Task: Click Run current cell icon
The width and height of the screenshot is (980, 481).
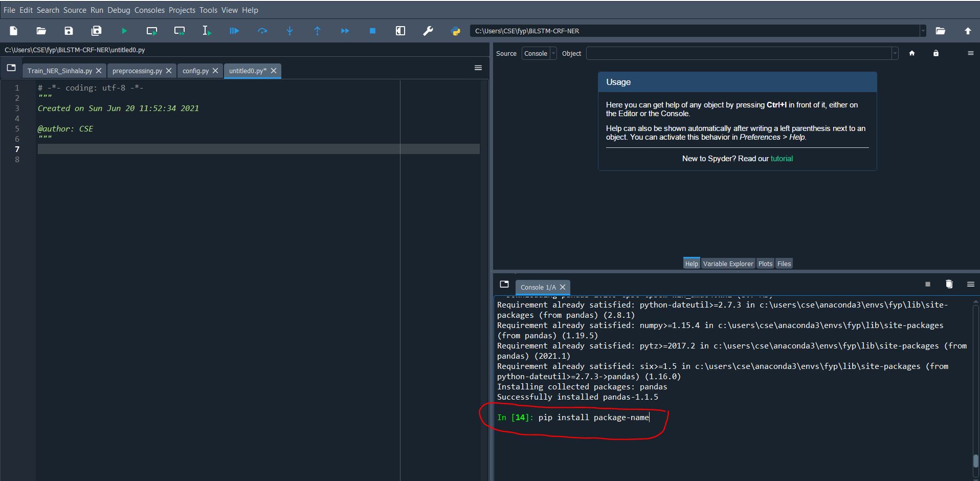Action: [151, 31]
